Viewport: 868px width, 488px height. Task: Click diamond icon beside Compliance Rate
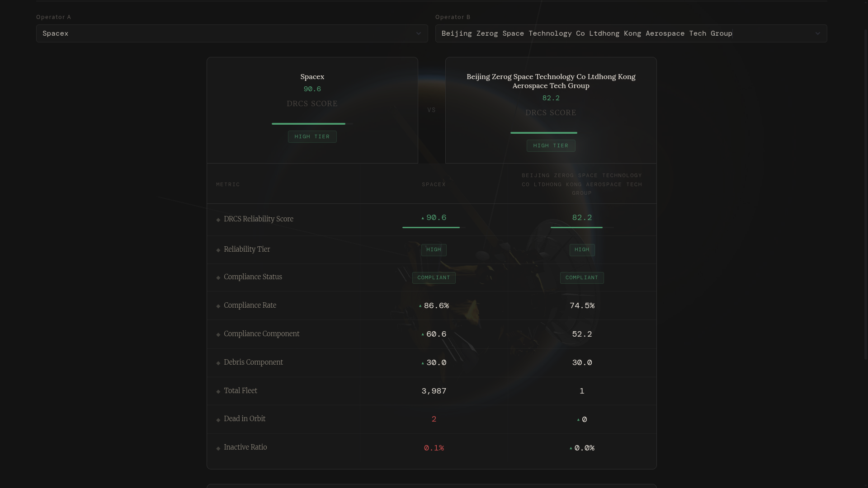pos(218,306)
